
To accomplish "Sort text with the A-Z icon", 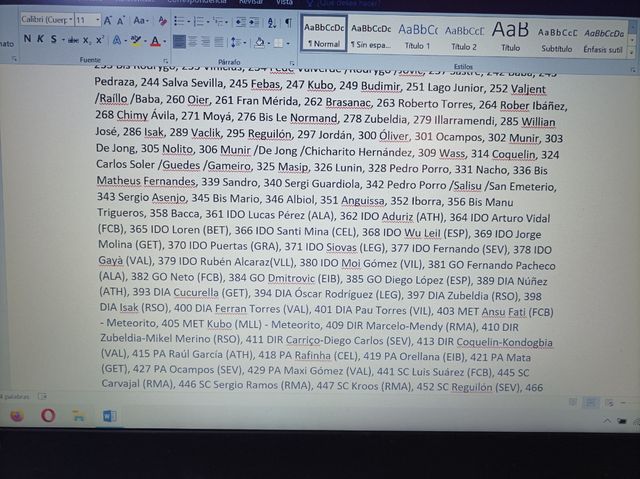I will coord(270,20).
